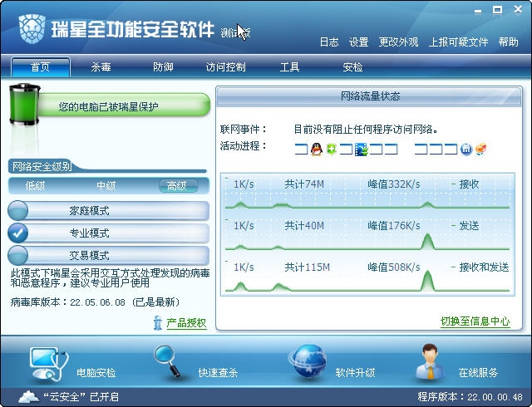The height and width of the screenshot is (407, 532).
Task: Click 峰值332K/s text
Action: 394,184
